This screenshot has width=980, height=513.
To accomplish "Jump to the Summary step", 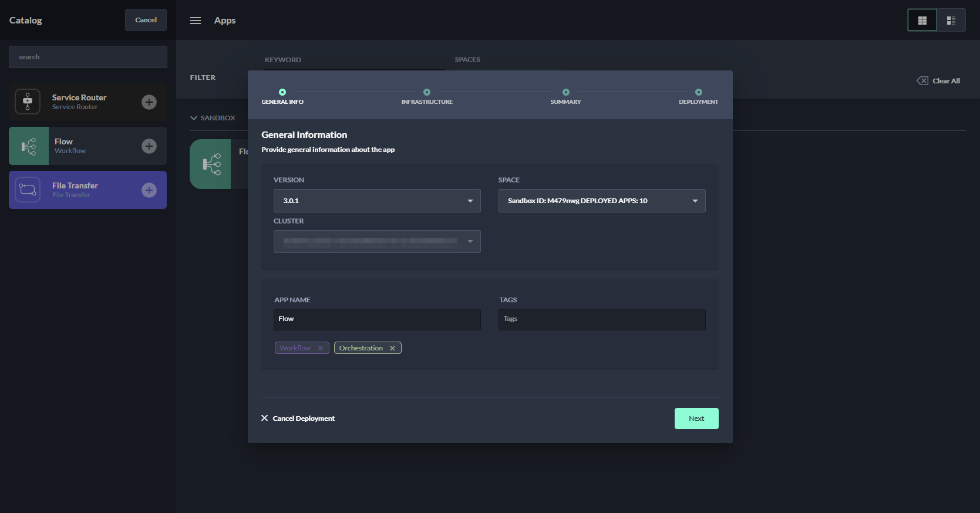I will 565,93.
